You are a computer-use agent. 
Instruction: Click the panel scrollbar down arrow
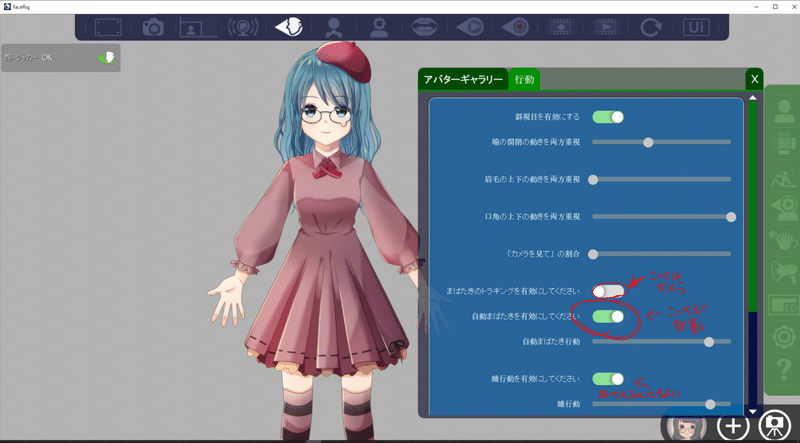pyautogui.click(x=753, y=411)
